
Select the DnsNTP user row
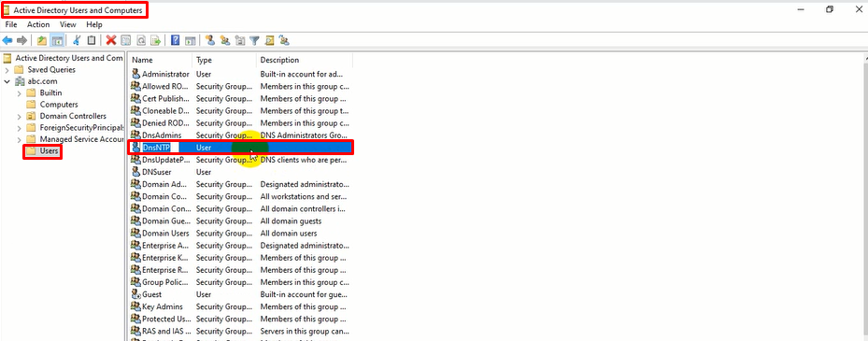(x=241, y=148)
